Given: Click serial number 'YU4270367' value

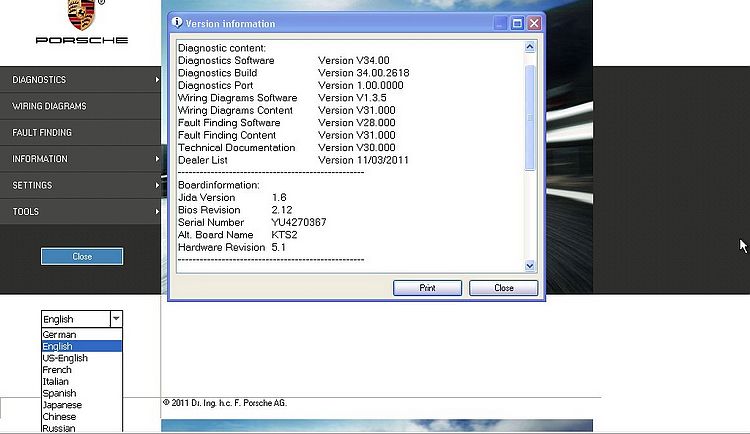Looking at the screenshot, I should 299,222.
